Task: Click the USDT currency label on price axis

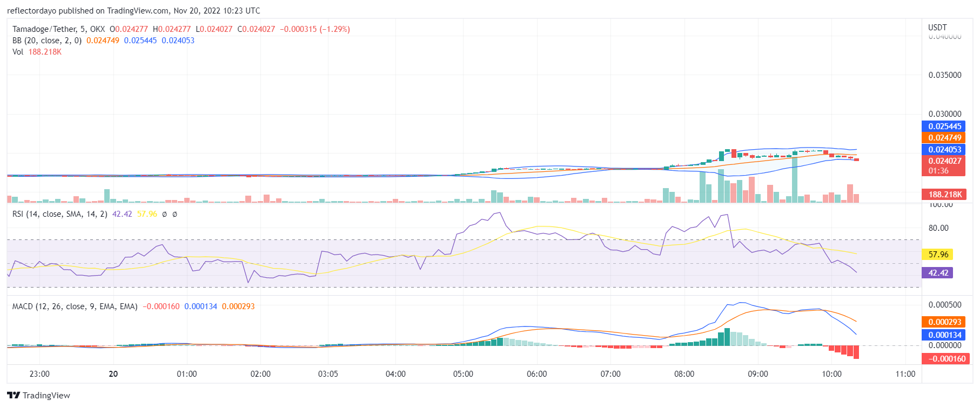Action: click(937, 28)
